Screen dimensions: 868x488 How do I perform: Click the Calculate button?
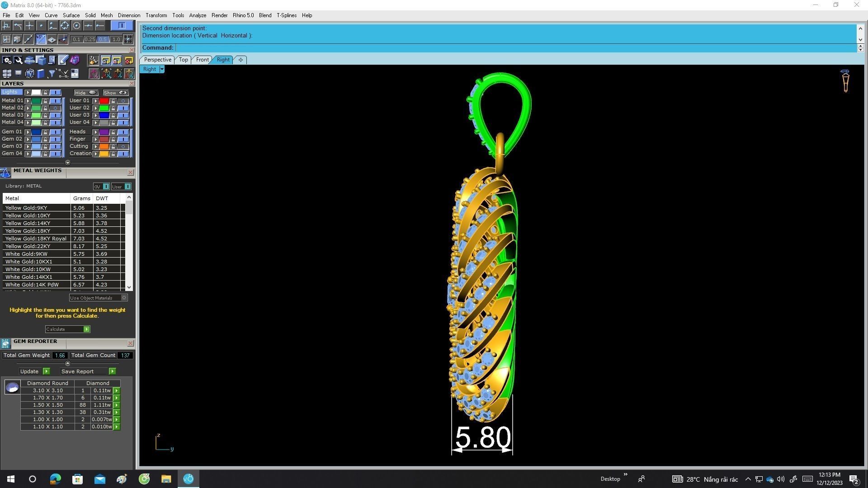(x=67, y=329)
